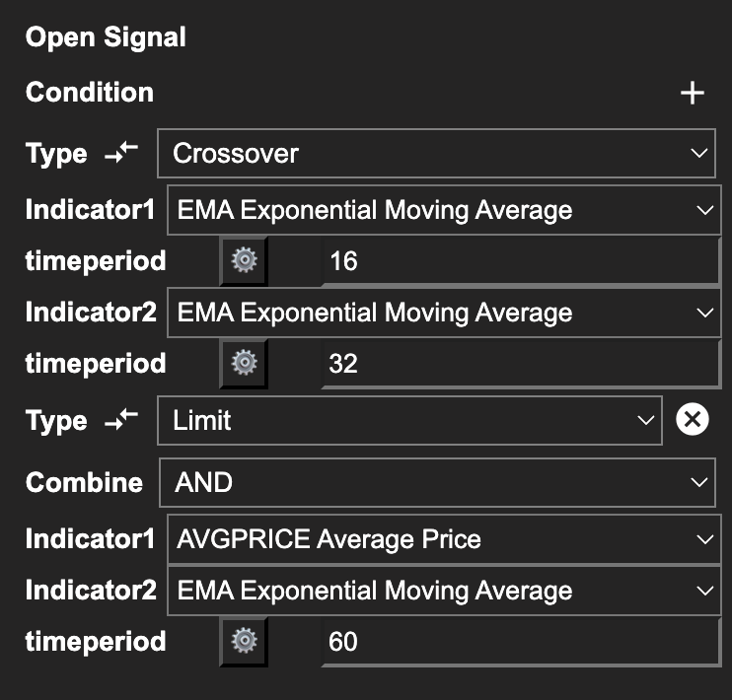
Task: Click swap arrows icon beside Crossover type
Action: [121, 154]
